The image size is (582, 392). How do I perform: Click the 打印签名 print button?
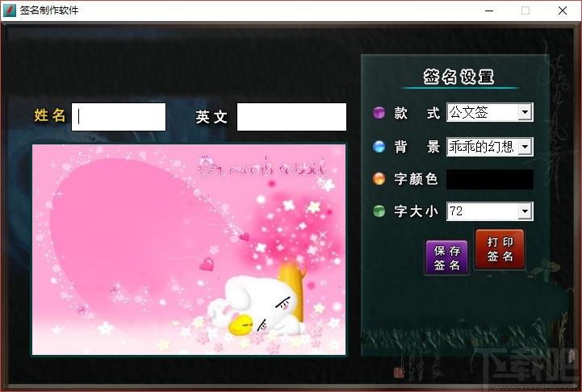coord(500,249)
